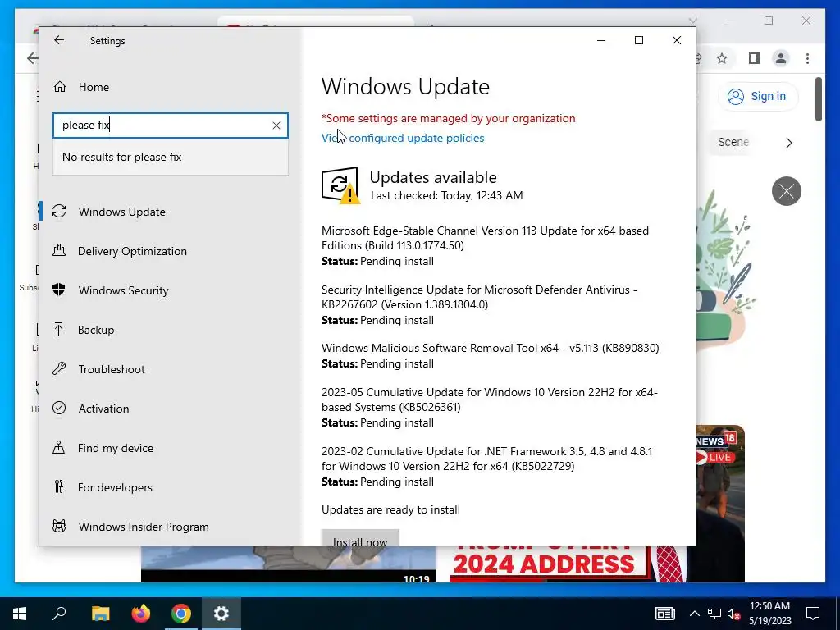View configured update policies link
Screen dimensions: 840x630
pos(403,138)
